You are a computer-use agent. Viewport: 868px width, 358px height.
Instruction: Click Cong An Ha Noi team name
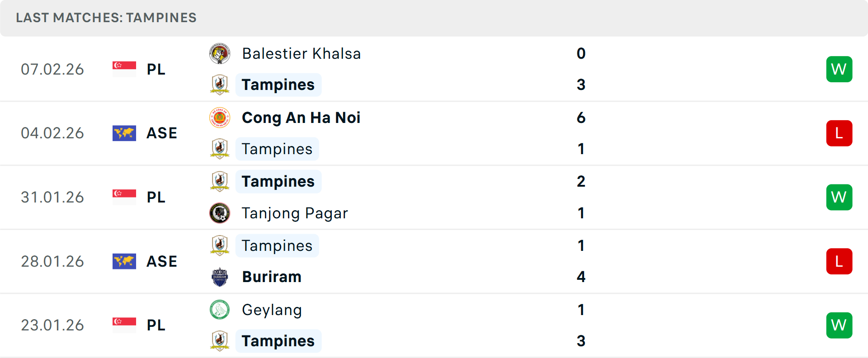tap(301, 118)
